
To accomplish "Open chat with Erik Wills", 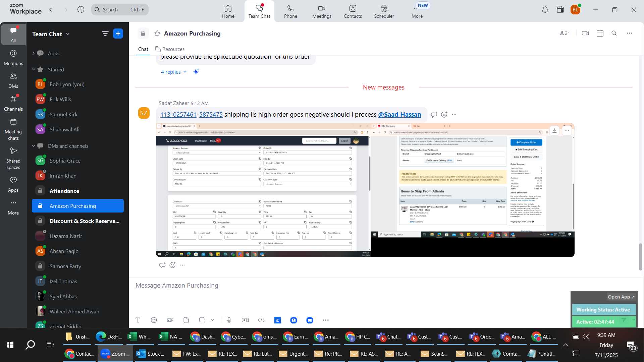I will [x=78, y=99].
